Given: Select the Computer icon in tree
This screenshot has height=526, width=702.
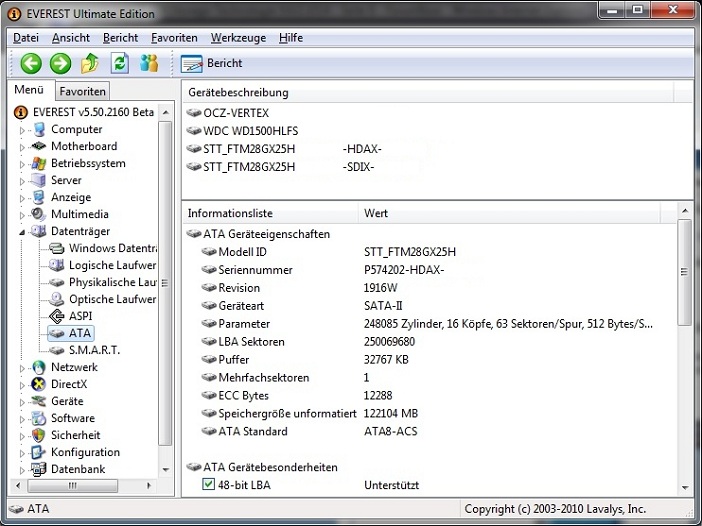Looking at the screenshot, I should click(x=39, y=129).
